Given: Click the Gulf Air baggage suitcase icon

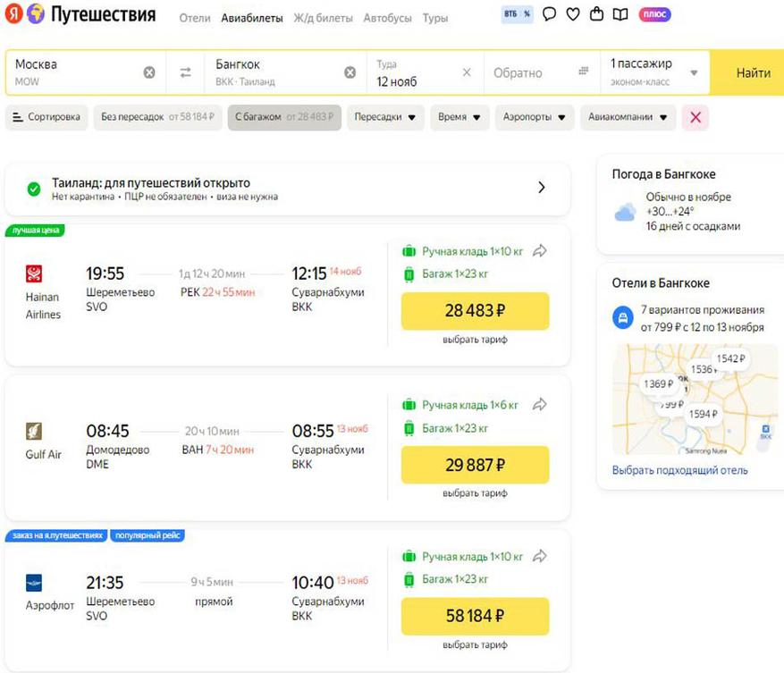Looking at the screenshot, I should pyautogui.click(x=409, y=428).
